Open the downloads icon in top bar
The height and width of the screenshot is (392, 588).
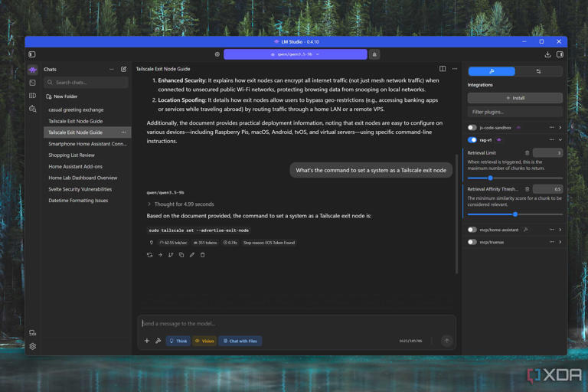click(547, 54)
